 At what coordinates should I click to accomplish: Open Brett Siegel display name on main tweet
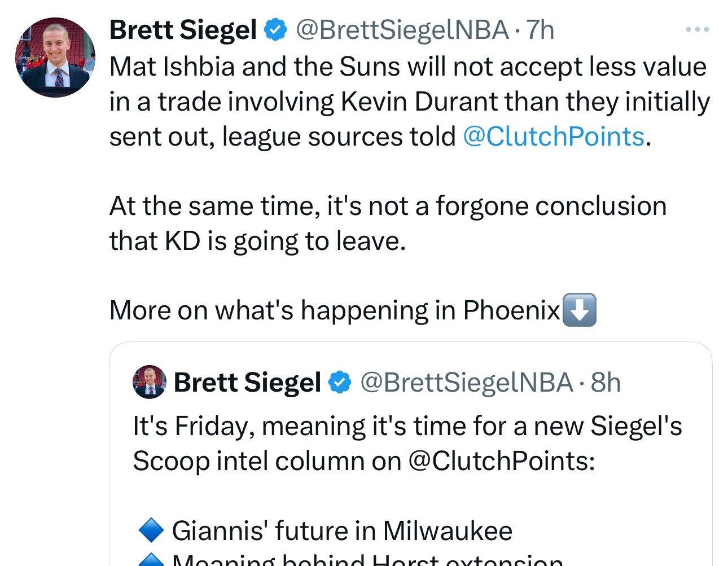pos(183,30)
